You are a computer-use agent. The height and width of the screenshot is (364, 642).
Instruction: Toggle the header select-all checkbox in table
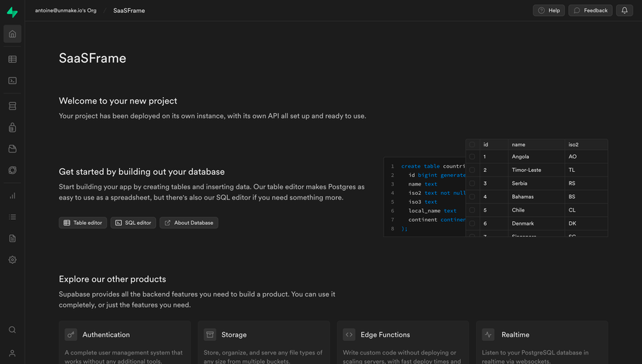[x=472, y=144]
